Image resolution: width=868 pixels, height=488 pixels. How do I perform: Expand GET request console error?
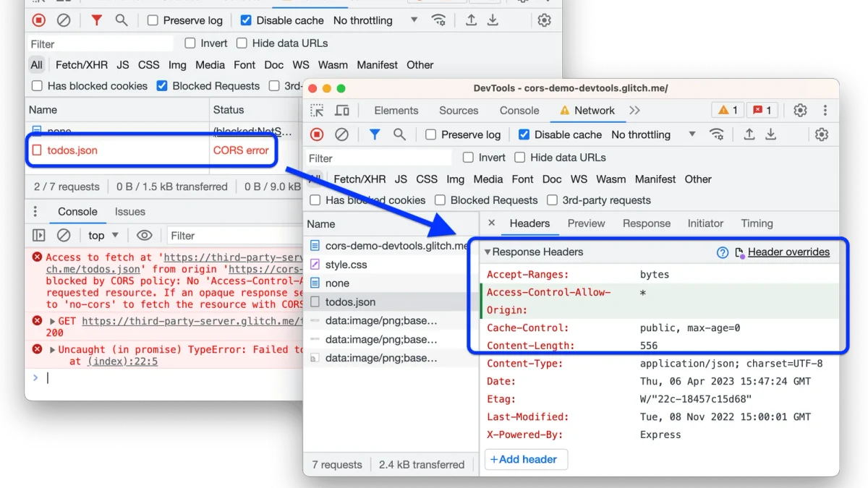click(x=52, y=322)
